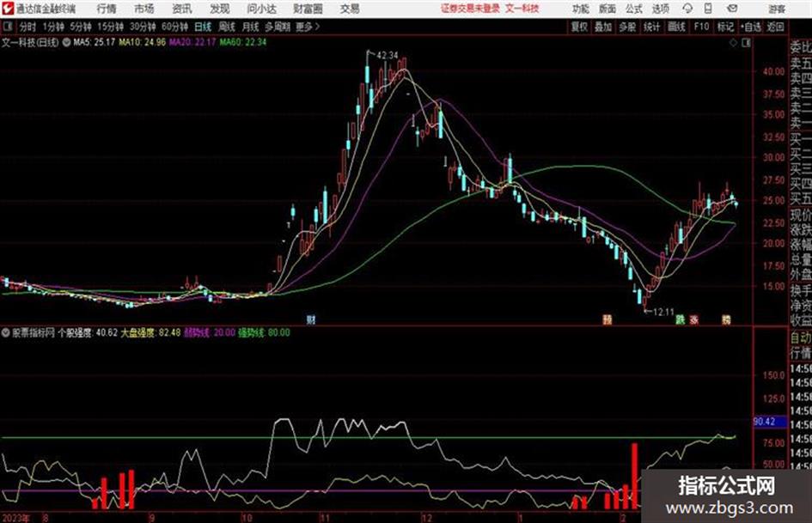Open the 市场 menu
The height and width of the screenshot is (523, 812).
point(144,9)
